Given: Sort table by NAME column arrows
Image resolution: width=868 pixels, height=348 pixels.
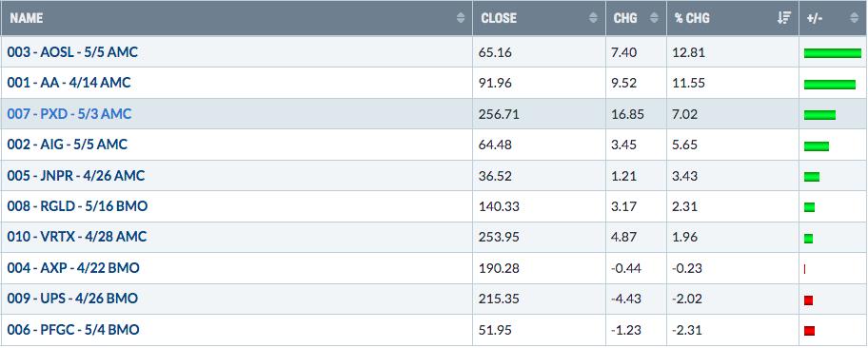Looking at the screenshot, I should [460, 18].
